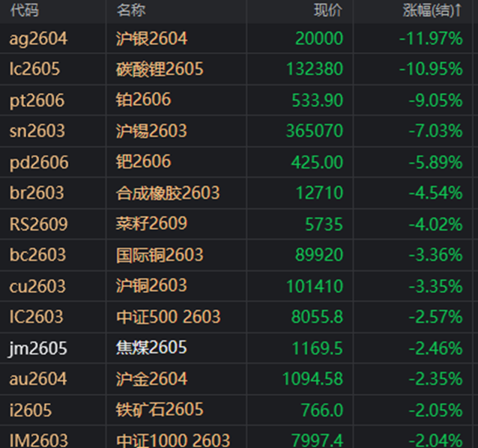Click price 89920
The width and height of the screenshot is (478, 448).
[x=319, y=255]
